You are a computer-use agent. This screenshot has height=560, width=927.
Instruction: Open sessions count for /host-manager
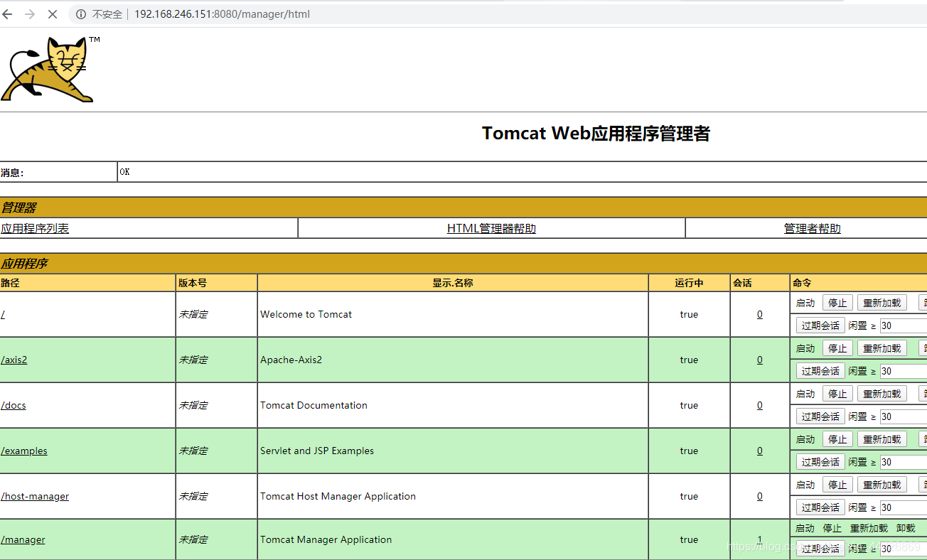tap(759, 496)
